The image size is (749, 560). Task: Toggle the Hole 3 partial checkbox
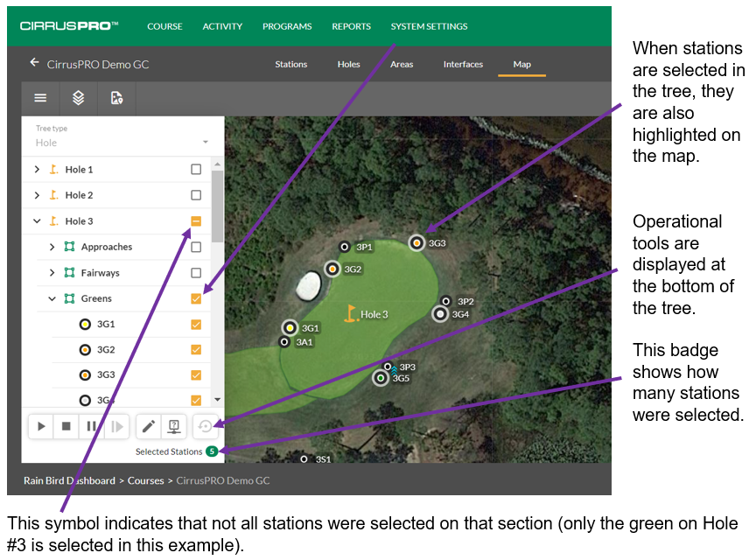click(x=196, y=220)
